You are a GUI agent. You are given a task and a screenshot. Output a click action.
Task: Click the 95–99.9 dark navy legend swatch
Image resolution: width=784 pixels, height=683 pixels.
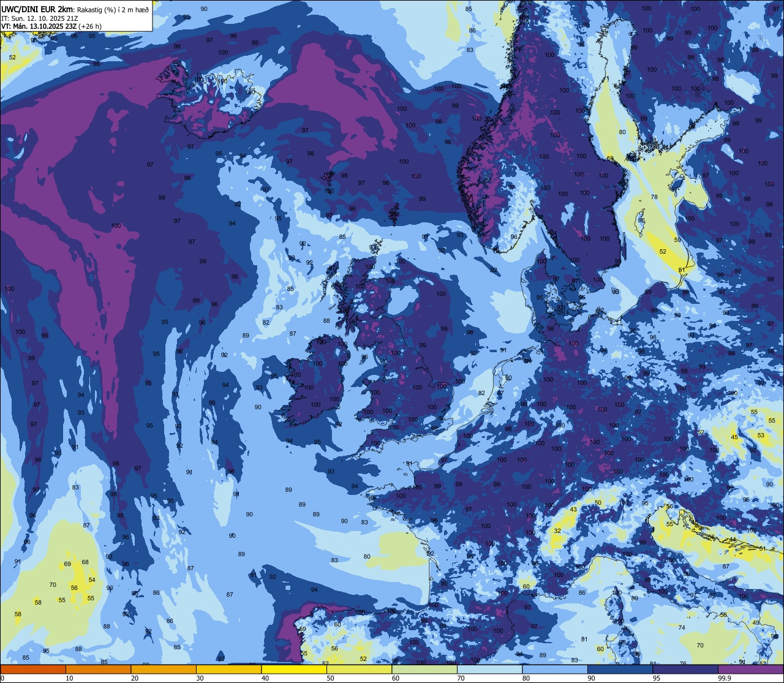point(685,670)
